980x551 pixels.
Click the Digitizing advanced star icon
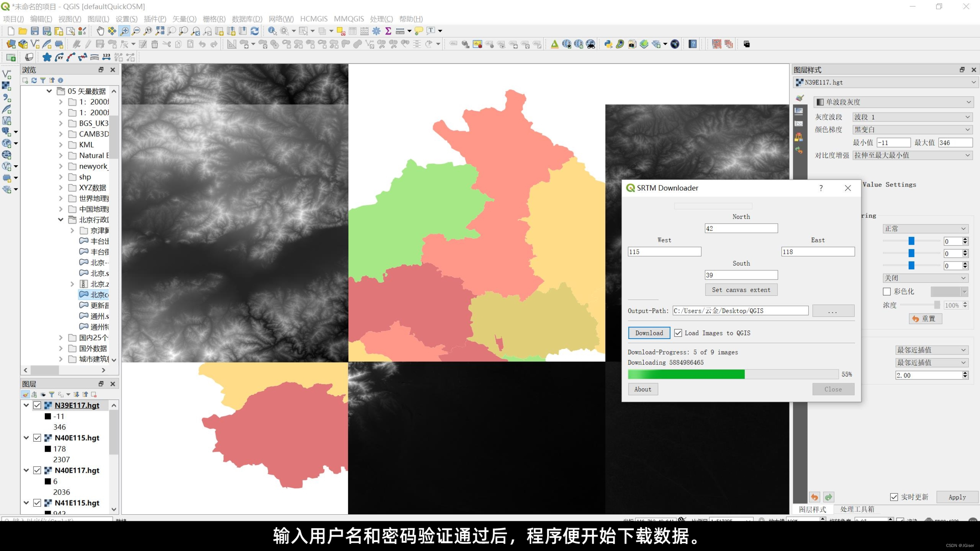pos(47,57)
